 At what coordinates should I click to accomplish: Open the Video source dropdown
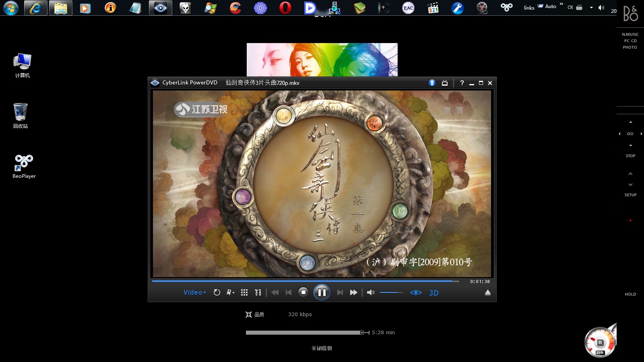click(195, 292)
